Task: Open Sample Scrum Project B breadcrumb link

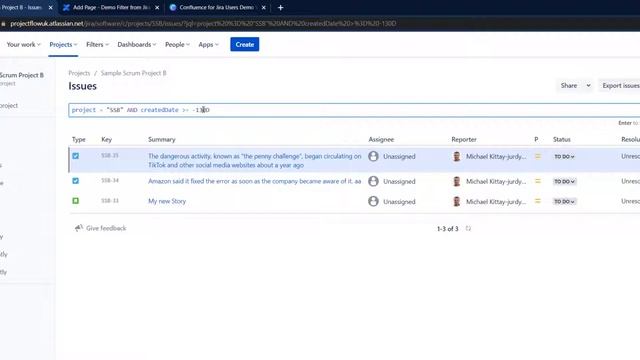Action: pos(133,73)
